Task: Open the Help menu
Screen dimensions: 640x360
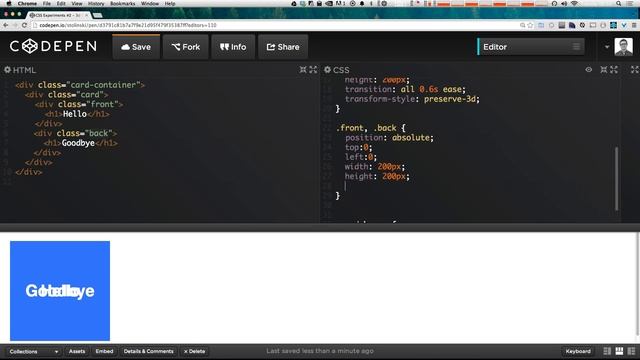Action: tap(170, 4)
